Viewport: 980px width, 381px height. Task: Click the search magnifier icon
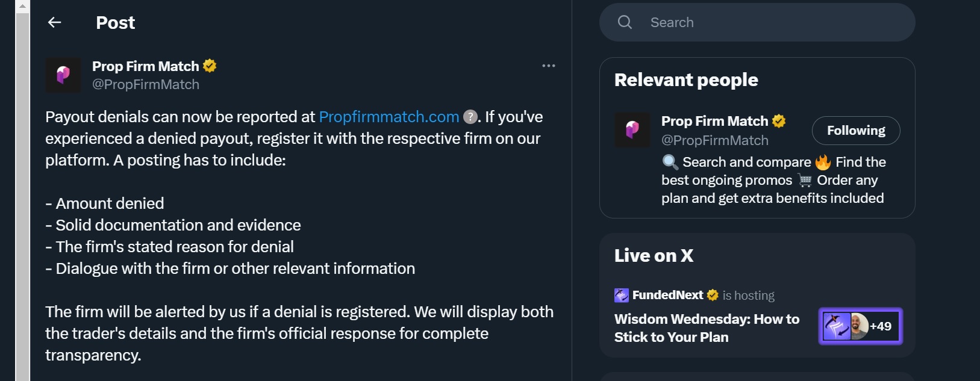pyautogui.click(x=625, y=22)
